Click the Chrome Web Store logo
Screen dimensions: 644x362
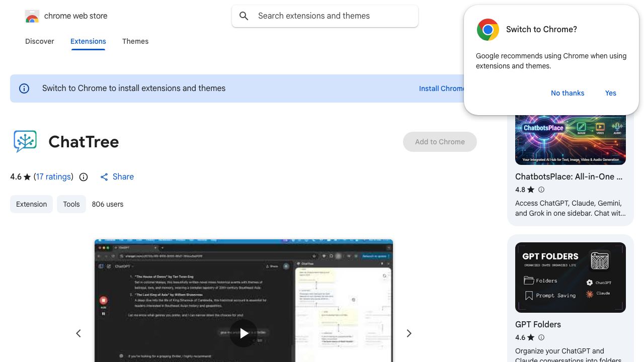coord(32,16)
